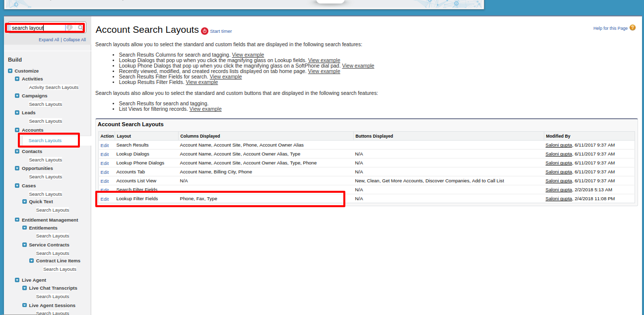
Task: Edit the Search Results layout row
Action: pyautogui.click(x=104, y=146)
